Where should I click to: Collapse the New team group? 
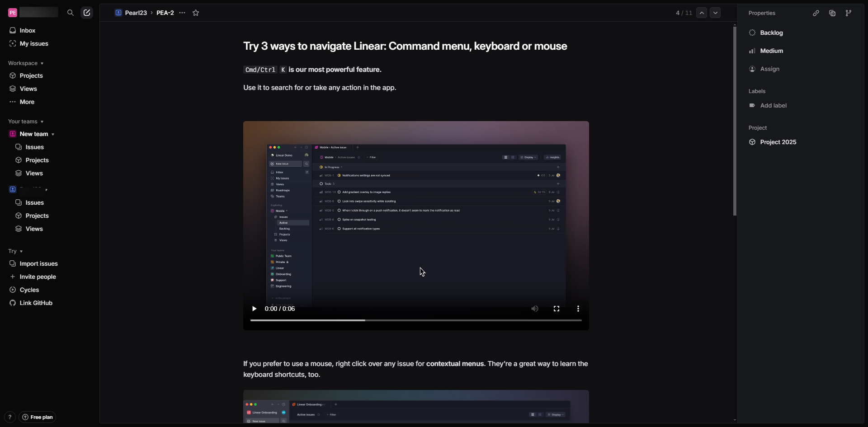point(53,134)
